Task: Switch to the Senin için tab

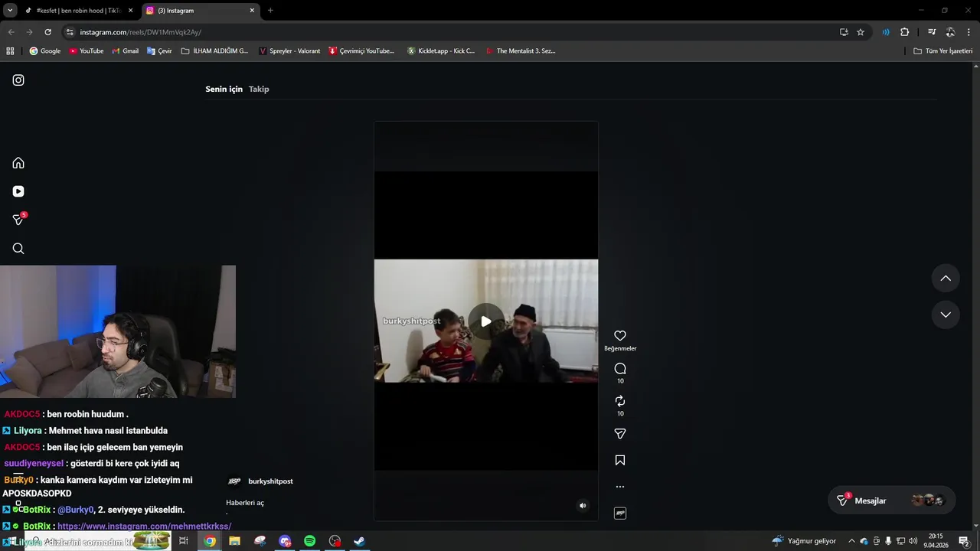Action: (224, 89)
